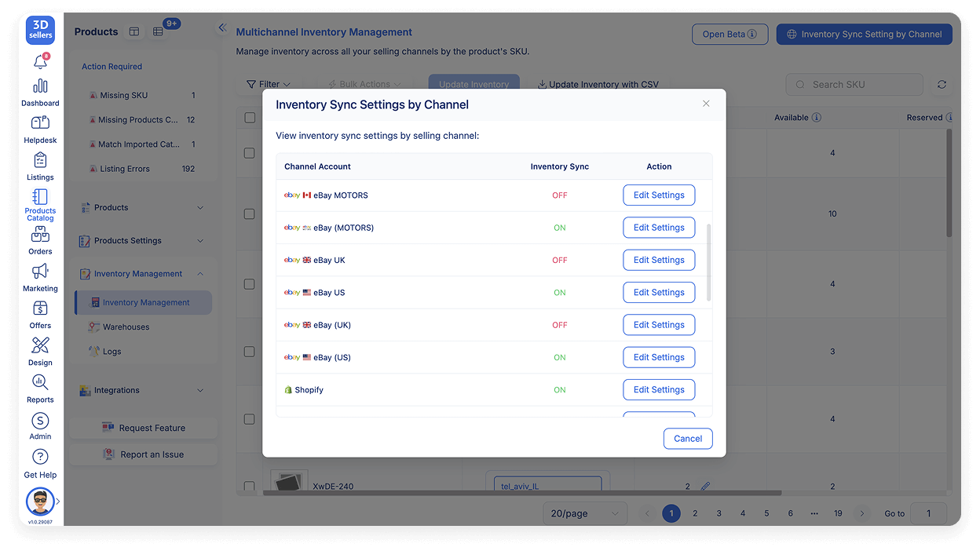980x551 pixels.
Task: Click Cancel in the dialog
Action: [x=688, y=439]
